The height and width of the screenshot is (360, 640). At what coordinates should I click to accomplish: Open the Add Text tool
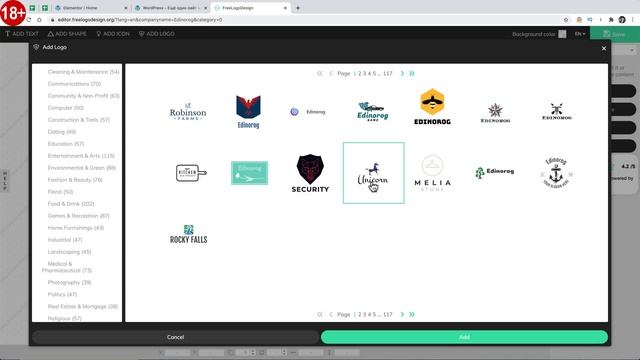(22, 34)
